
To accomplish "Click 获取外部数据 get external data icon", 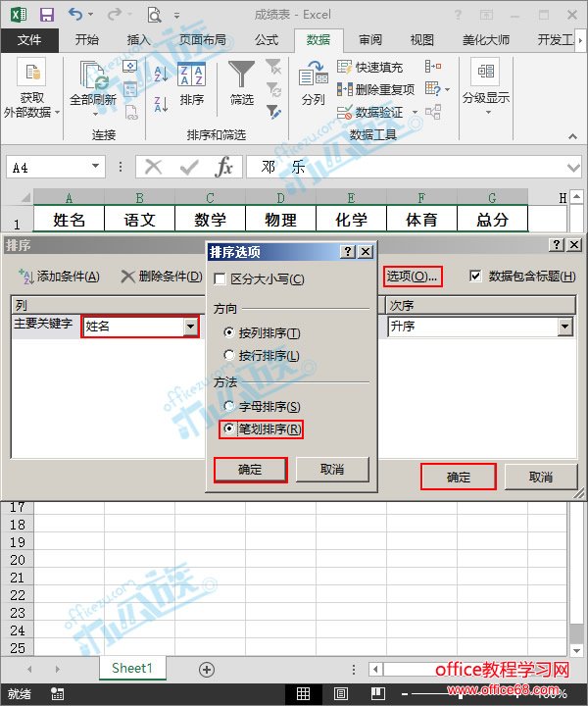I will 31,72.
